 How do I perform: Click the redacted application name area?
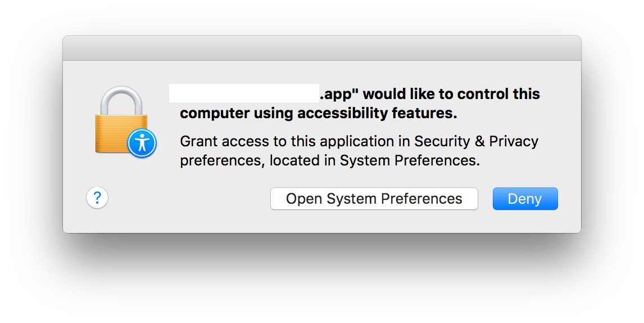pyautogui.click(x=244, y=93)
